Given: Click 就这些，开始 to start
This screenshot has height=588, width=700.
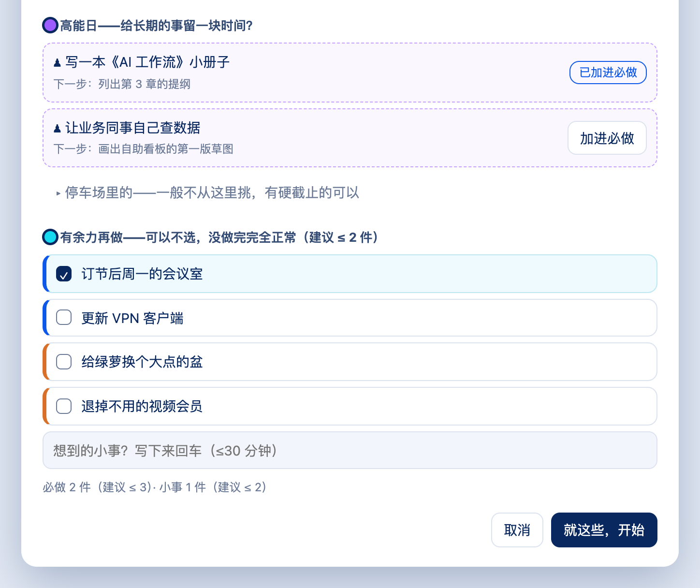Looking at the screenshot, I should (x=604, y=530).
